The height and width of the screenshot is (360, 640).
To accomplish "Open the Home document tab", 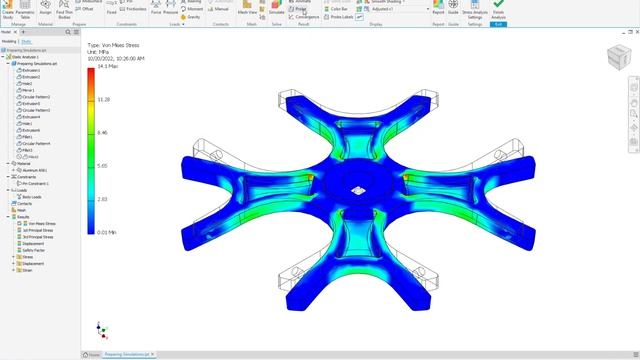I will coord(91,355).
